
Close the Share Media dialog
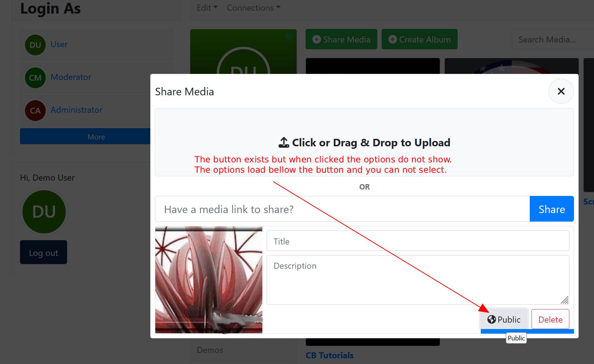click(561, 91)
